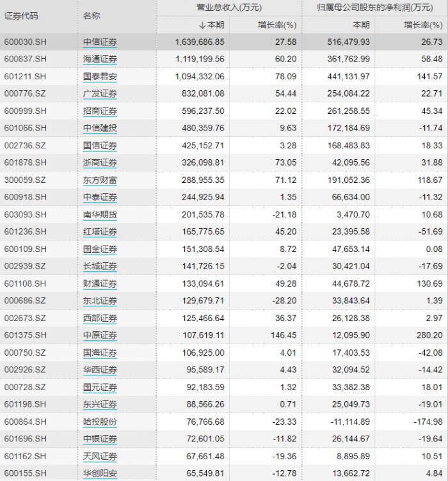This screenshot has width=448, height=481.
Task: Open the 财通证券 stock link
Action: 100,283
